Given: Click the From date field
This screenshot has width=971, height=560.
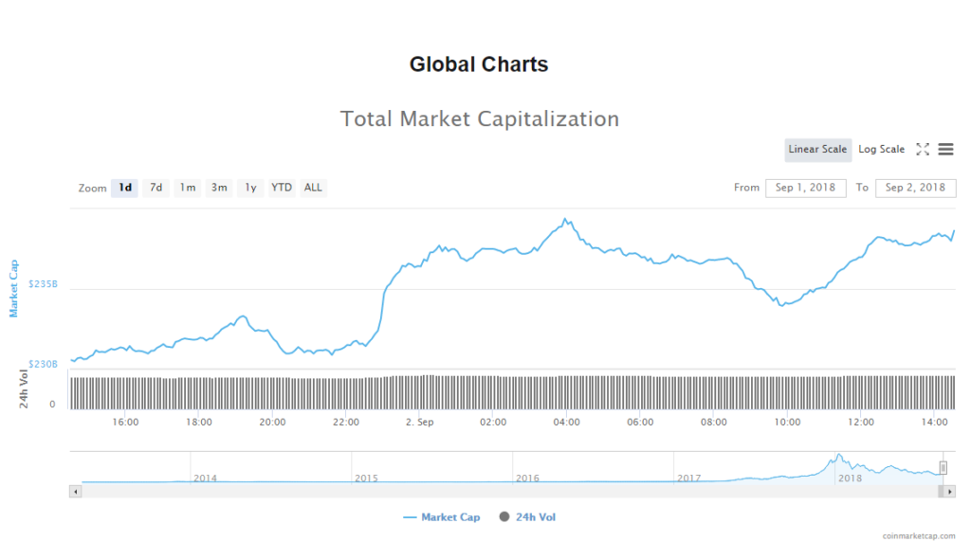Looking at the screenshot, I should pyautogui.click(x=805, y=188).
